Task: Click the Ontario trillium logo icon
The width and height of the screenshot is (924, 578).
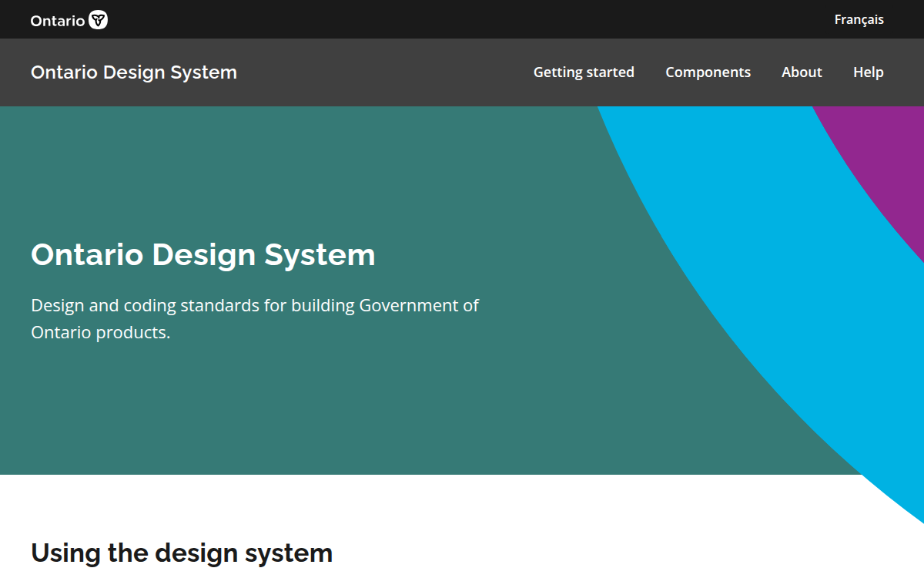Action: 99,20
